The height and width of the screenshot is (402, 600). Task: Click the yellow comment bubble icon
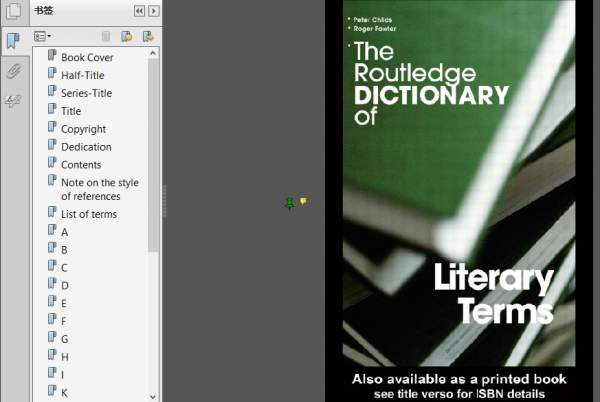coord(303,201)
